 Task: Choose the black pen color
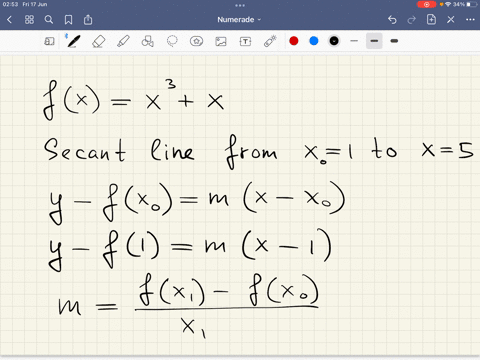tap(334, 41)
